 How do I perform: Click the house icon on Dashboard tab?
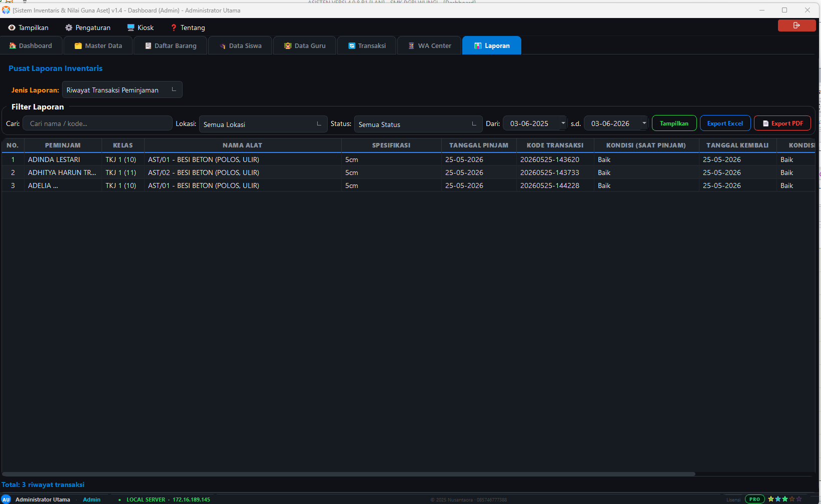click(x=13, y=45)
